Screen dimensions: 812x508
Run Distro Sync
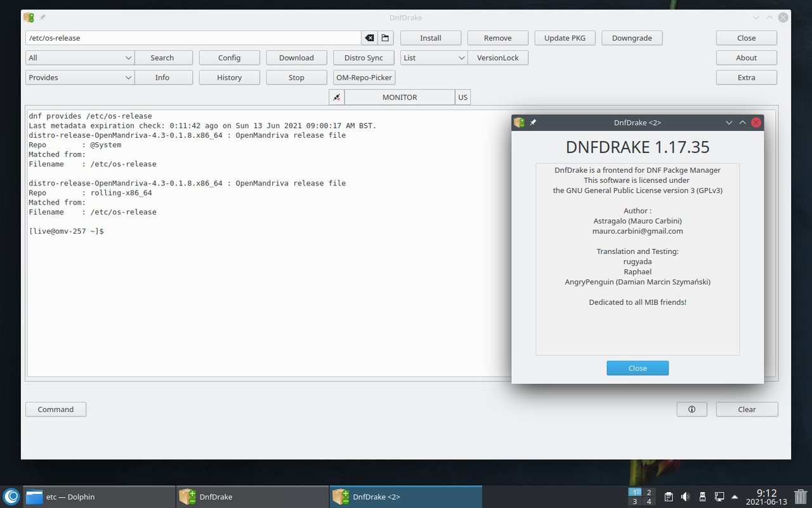[x=364, y=58]
